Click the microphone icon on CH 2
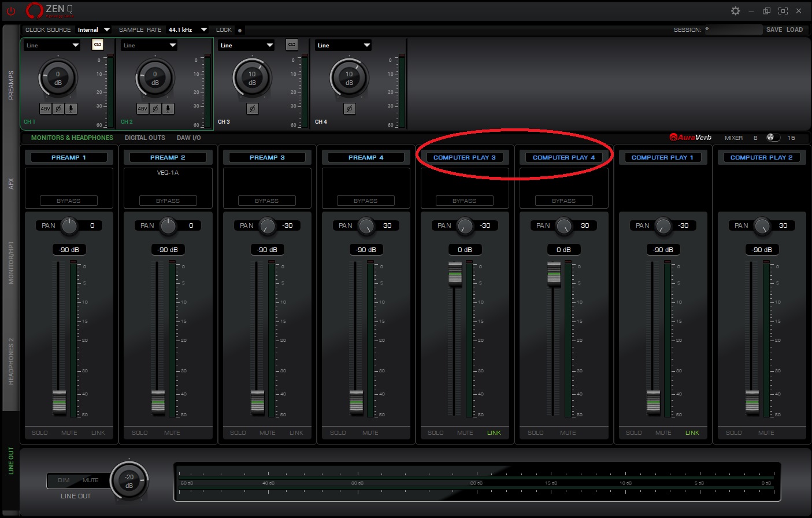Screen dimensions: 812x518 tap(168, 109)
